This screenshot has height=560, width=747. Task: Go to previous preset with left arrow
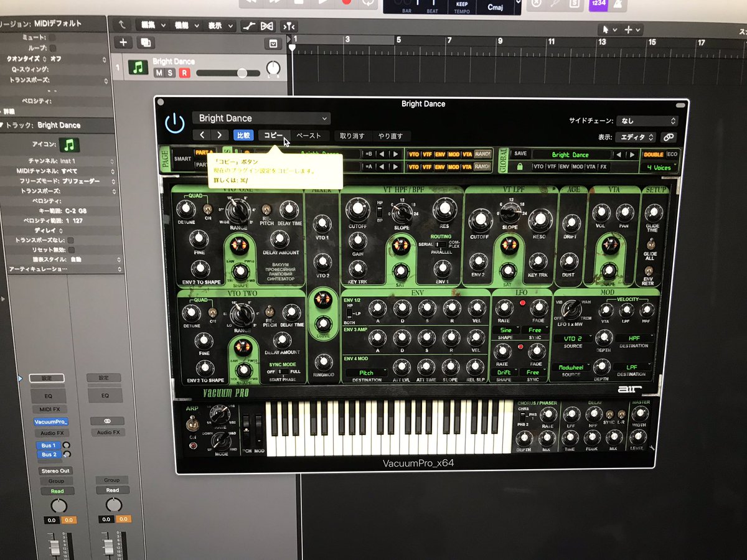202,135
